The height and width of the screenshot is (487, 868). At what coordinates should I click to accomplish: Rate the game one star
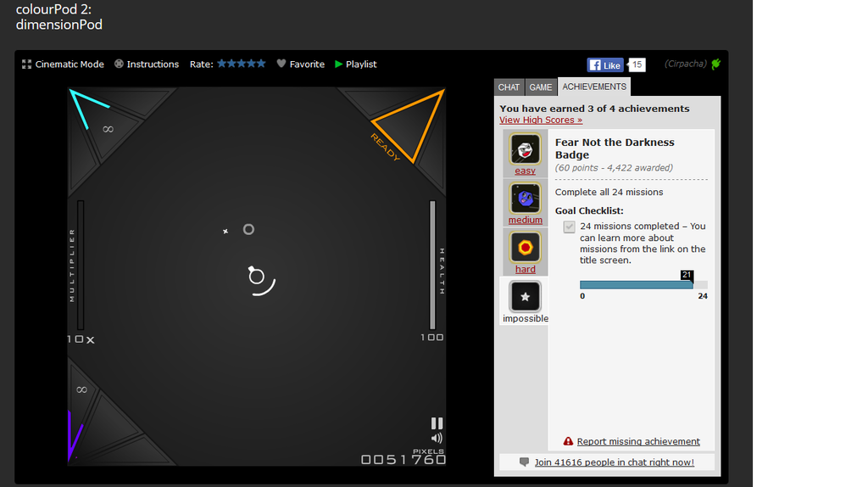click(x=222, y=64)
